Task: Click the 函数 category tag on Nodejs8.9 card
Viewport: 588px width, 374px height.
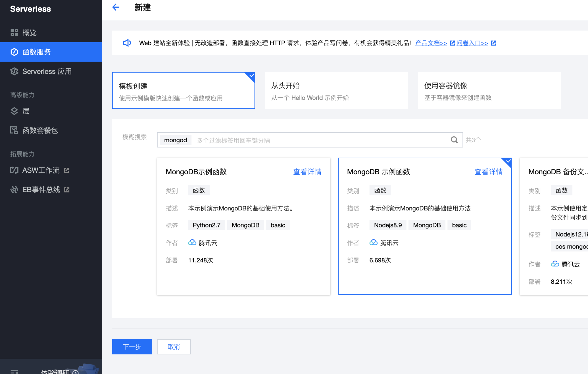Action: coord(380,190)
